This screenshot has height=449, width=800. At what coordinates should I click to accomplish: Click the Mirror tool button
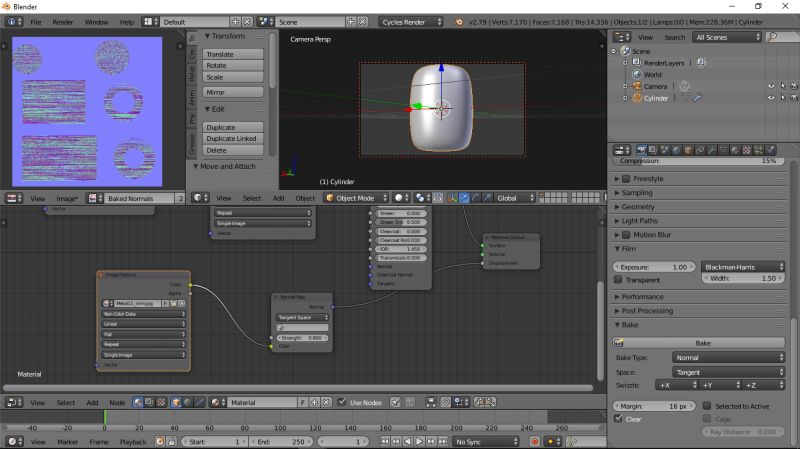pos(233,92)
